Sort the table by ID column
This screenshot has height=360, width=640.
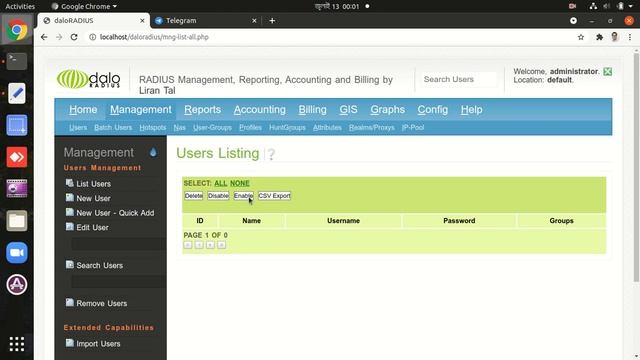point(200,220)
